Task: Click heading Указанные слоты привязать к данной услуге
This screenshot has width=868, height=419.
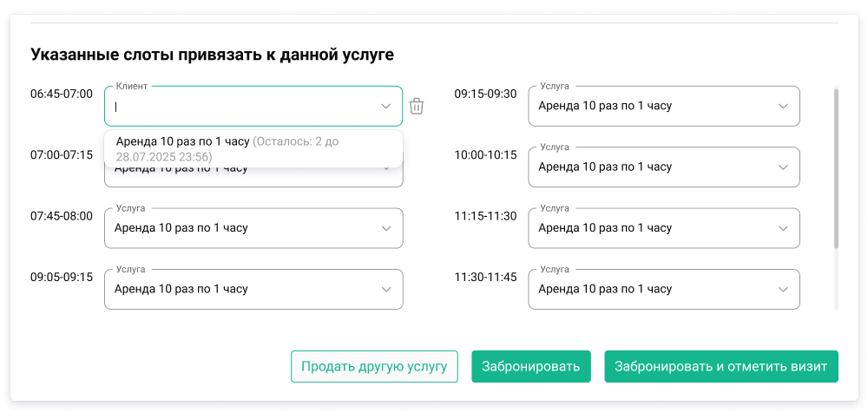Action: 212,56
